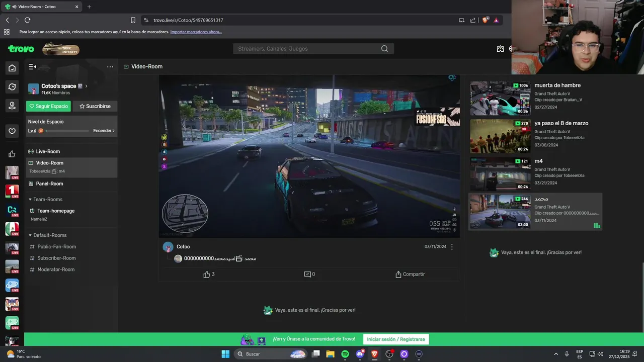Open the red number 1 live channel avatar
The image size is (644, 362).
coord(12,192)
